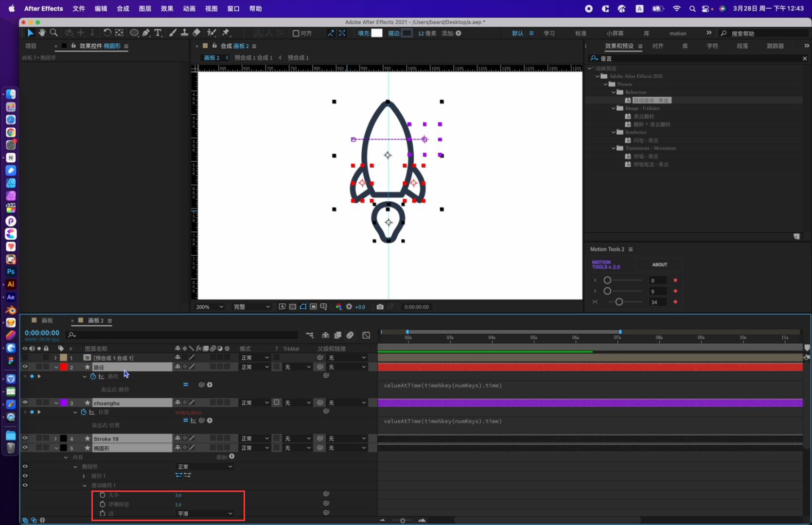The height and width of the screenshot is (525, 812).
Task: Choose the Type tool
Action: (158, 33)
